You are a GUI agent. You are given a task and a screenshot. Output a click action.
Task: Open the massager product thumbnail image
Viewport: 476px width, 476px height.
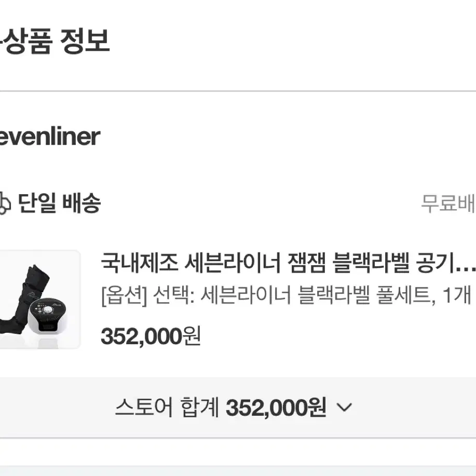tap(40, 300)
